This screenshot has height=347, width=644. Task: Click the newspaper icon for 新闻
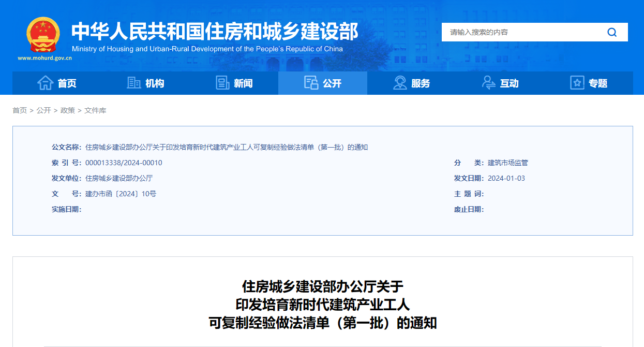(x=222, y=83)
